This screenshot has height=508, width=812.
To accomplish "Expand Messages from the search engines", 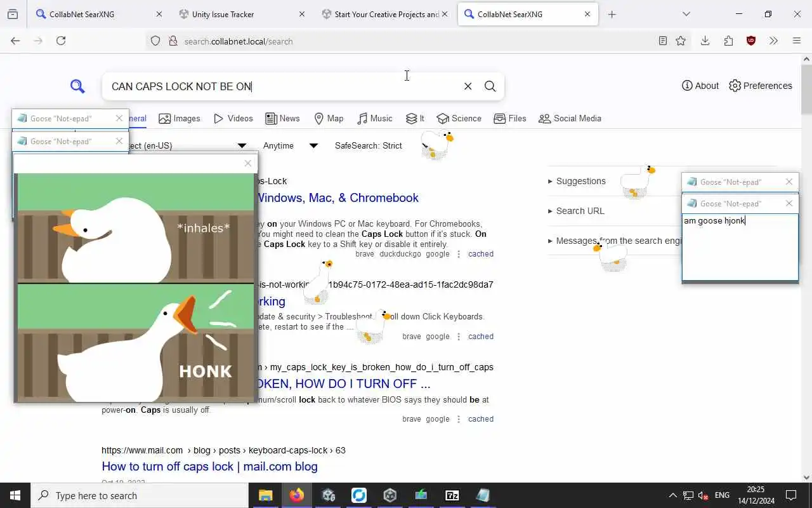I will coord(615,241).
